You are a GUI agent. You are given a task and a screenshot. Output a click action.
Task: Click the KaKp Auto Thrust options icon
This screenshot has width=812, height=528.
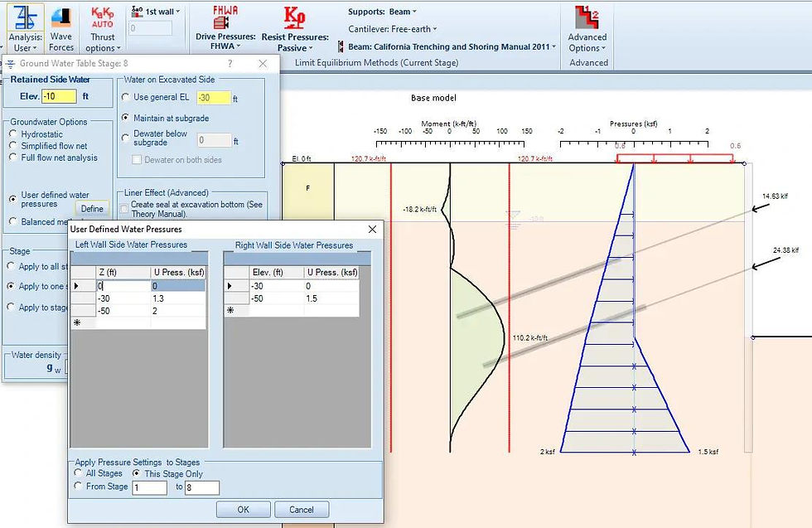[103, 28]
